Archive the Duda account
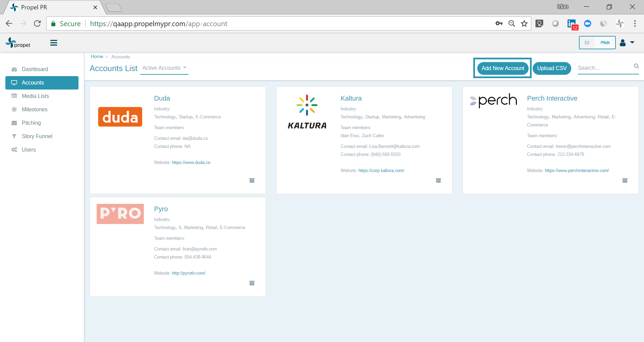The image size is (644, 342). pyautogui.click(x=252, y=180)
